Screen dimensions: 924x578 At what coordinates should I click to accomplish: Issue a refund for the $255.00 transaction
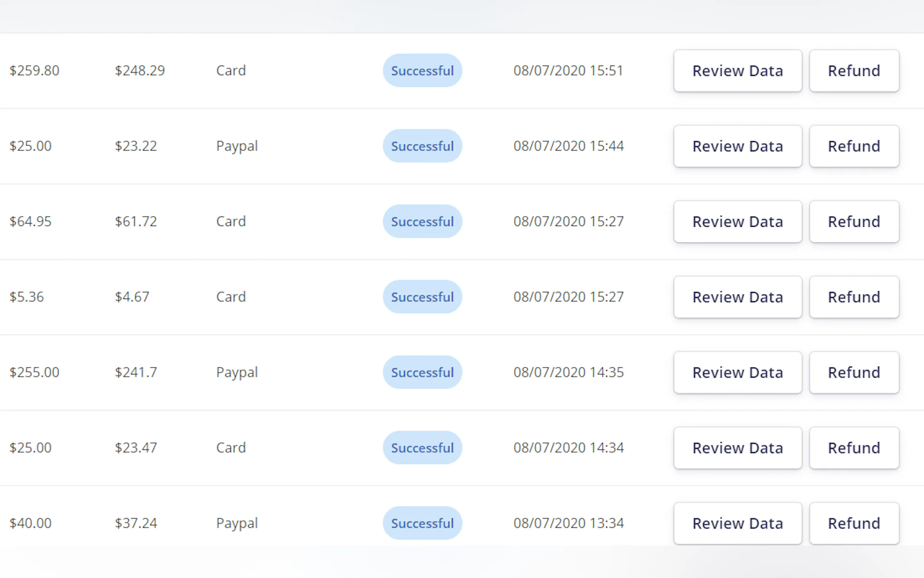[854, 372]
